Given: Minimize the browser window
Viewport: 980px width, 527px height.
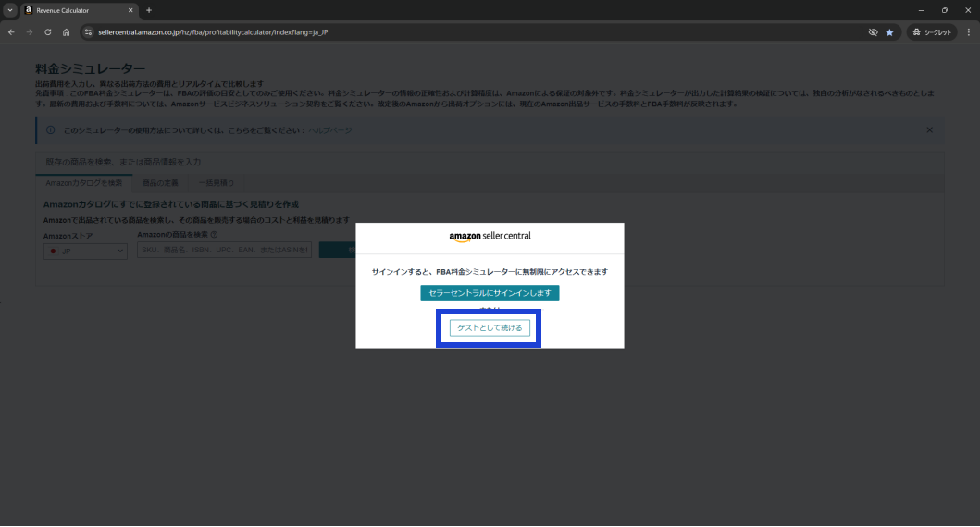Looking at the screenshot, I should click(921, 10).
